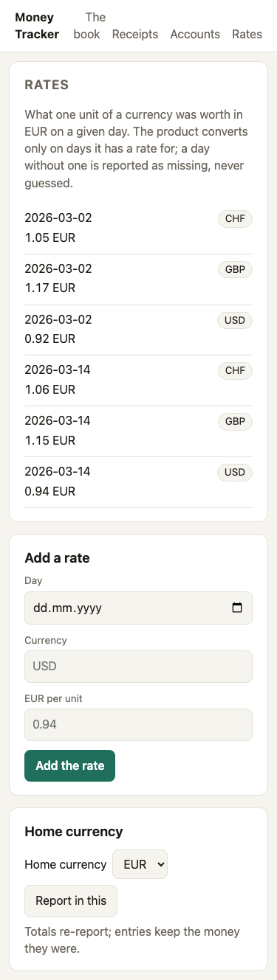Screen dimensions: 277x980
Task: Go to the Accounts tab
Action: click(x=195, y=34)
